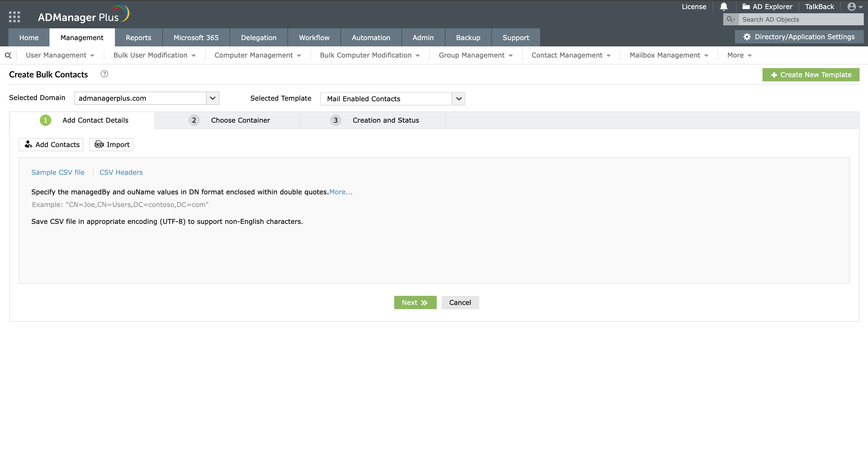Expand the Selected Domain dropdown
The height and width of the screenshot is (470, 868).
(x=212, y=98)
